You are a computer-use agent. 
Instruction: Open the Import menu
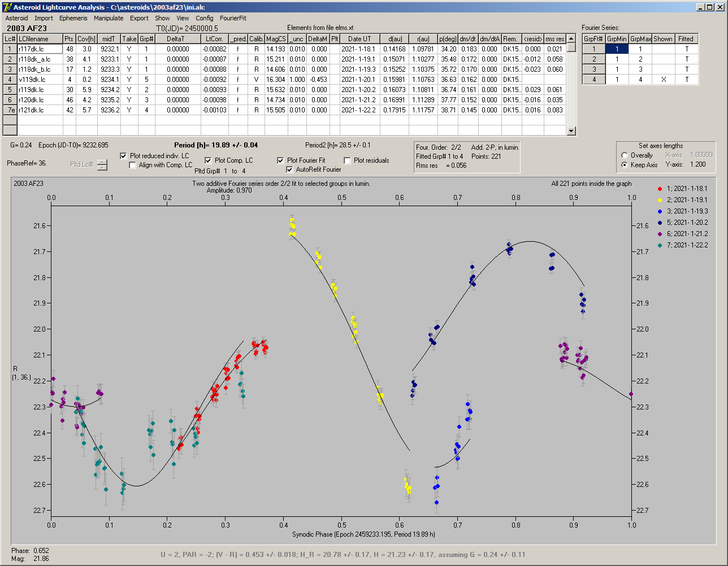(44, 18)
